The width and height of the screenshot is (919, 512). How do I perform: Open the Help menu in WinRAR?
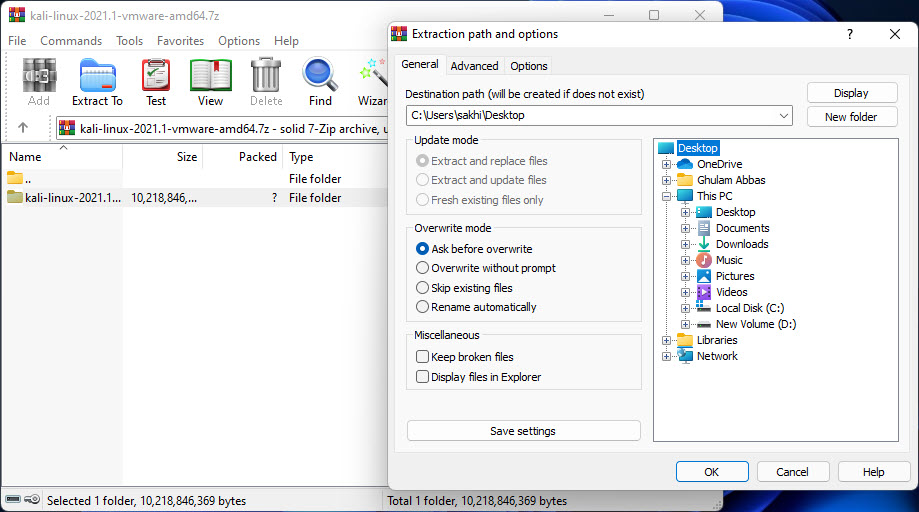(x=286, y=40)
